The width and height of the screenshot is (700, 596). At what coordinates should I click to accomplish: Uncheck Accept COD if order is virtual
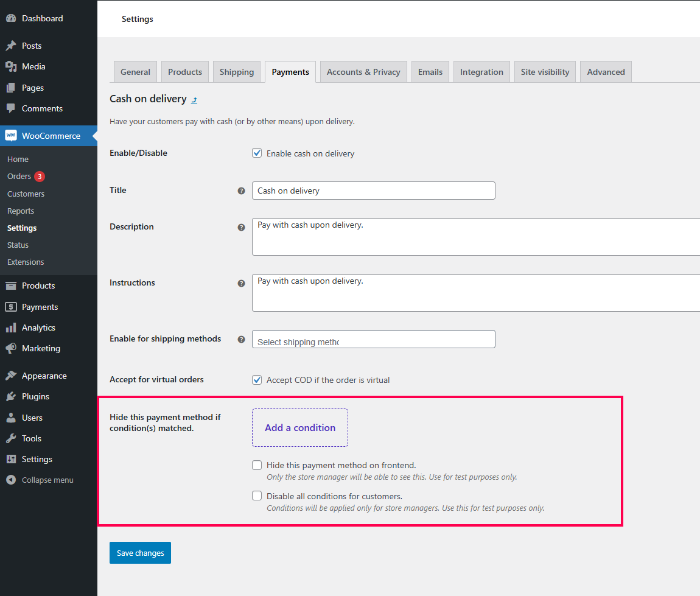pyautogui.click(x=257, y=380)
